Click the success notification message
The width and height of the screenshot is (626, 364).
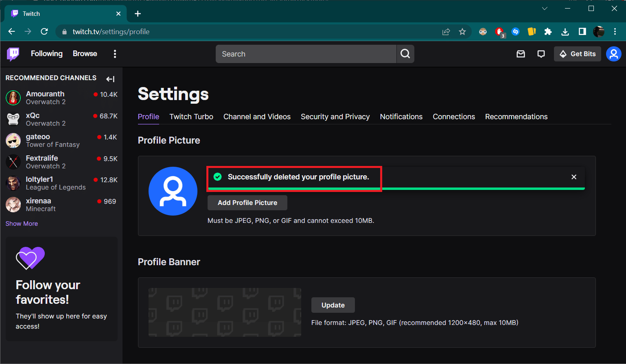tap(298, 177)
